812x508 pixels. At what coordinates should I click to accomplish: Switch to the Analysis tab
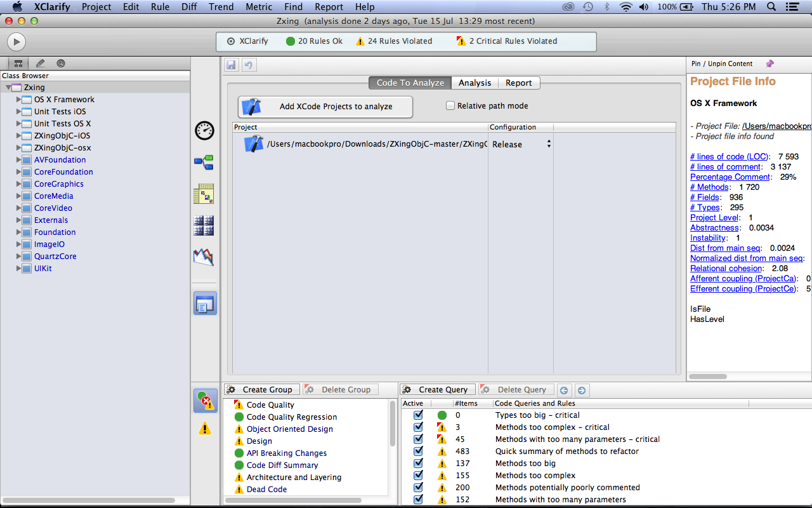(x=475, y=83)
